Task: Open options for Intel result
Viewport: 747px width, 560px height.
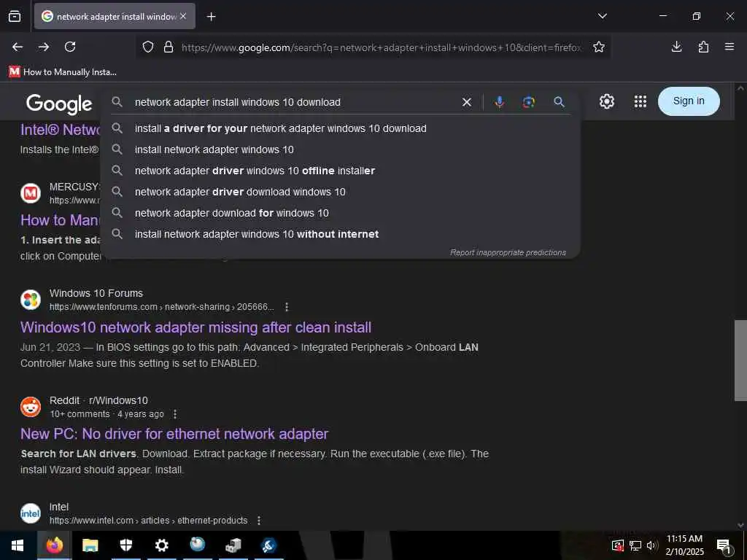Action: tap(259, 521)
